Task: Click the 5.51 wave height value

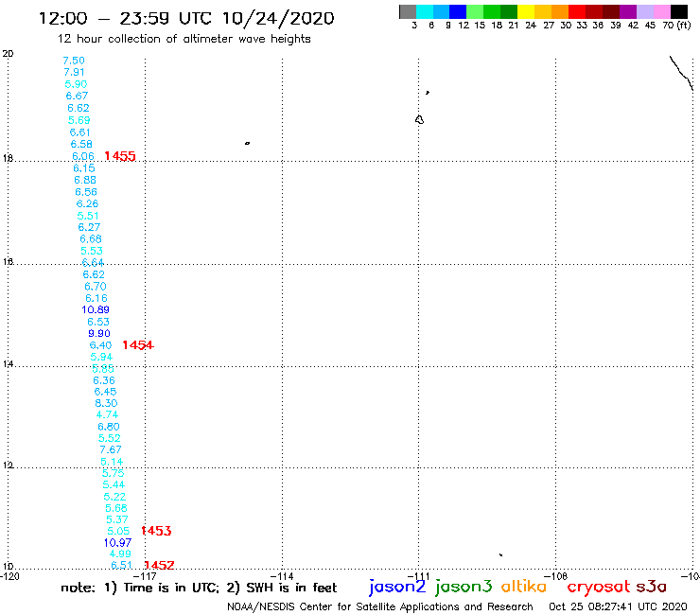Action: pos(88,216)
